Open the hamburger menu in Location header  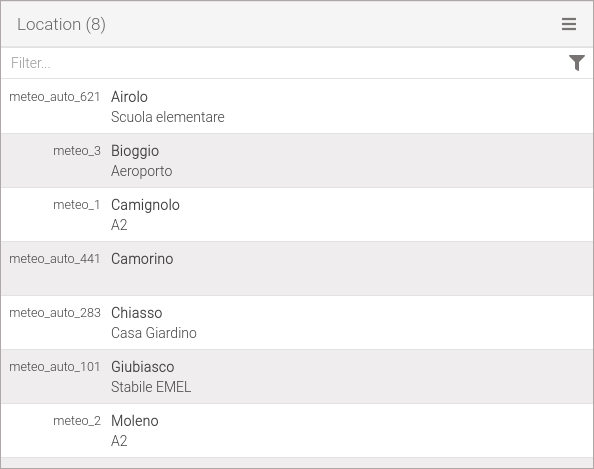pos(569,24)
